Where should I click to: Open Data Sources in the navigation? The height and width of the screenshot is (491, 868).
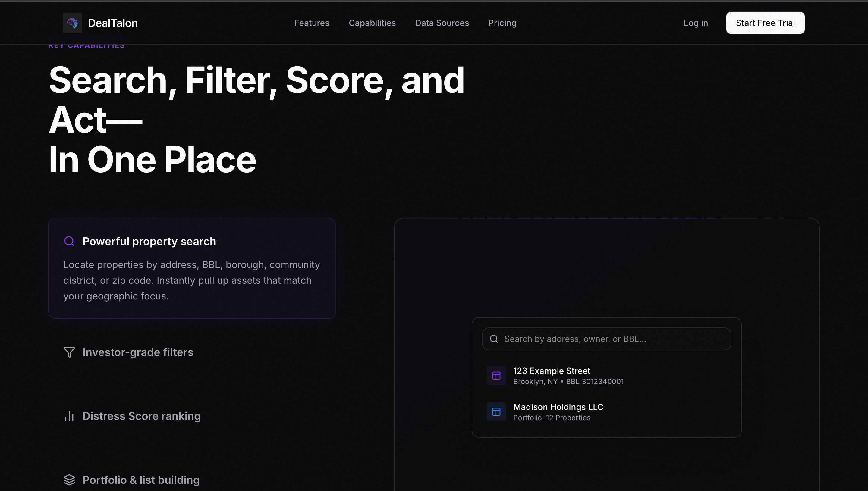[442, 23]
